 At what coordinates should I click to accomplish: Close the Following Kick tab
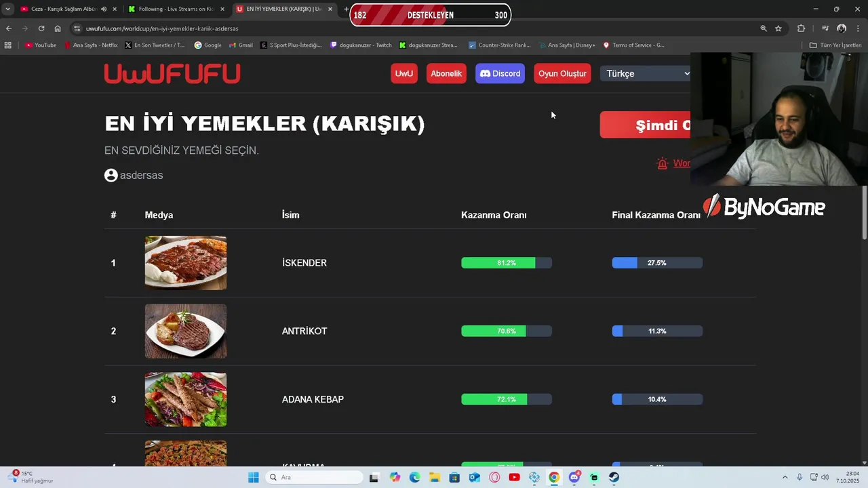[222, 9]
